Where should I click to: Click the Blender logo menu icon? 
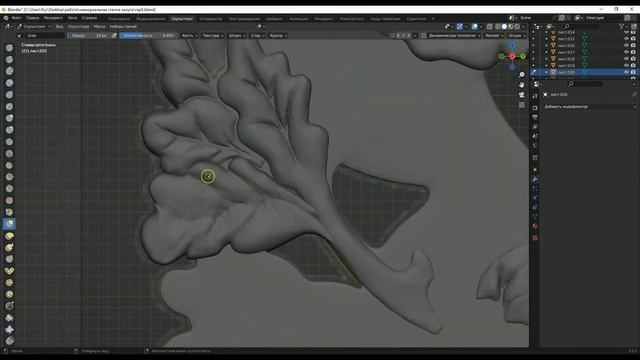point(6,18)
